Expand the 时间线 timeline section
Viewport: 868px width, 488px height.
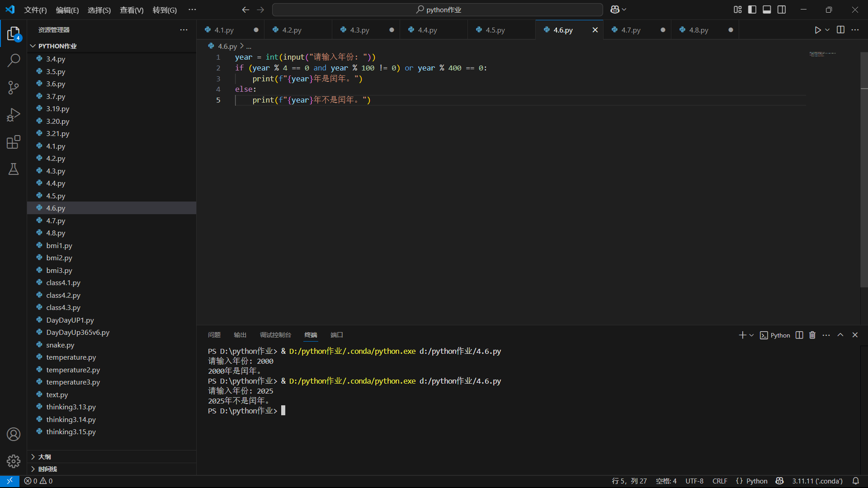point(47,469)
